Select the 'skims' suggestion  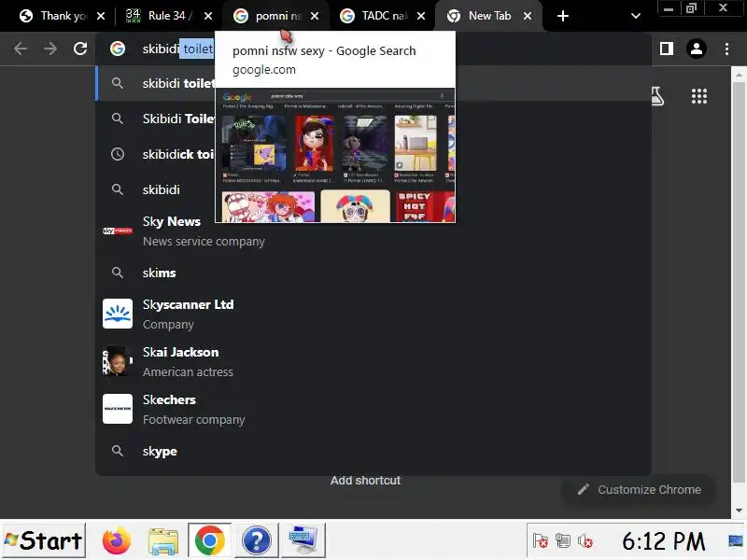pos(373,273)
